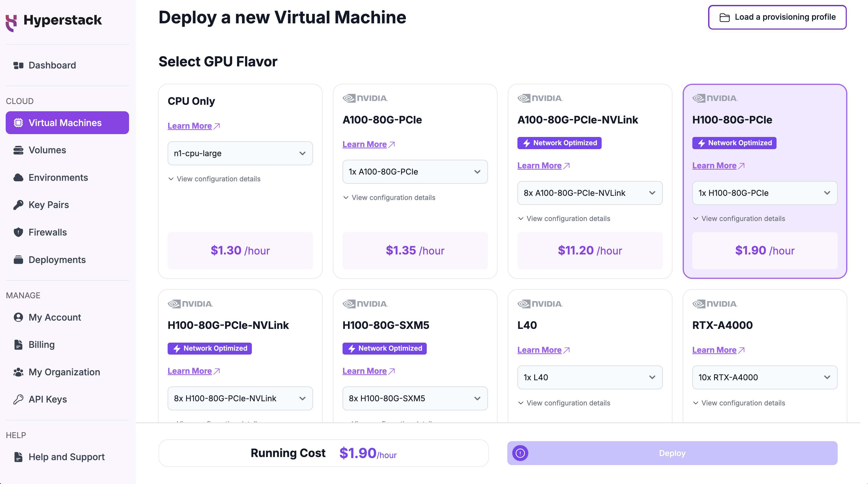Select the Deployments wallet icon
The width and height of the screenshot is (868, 484).
coord(19,259)
